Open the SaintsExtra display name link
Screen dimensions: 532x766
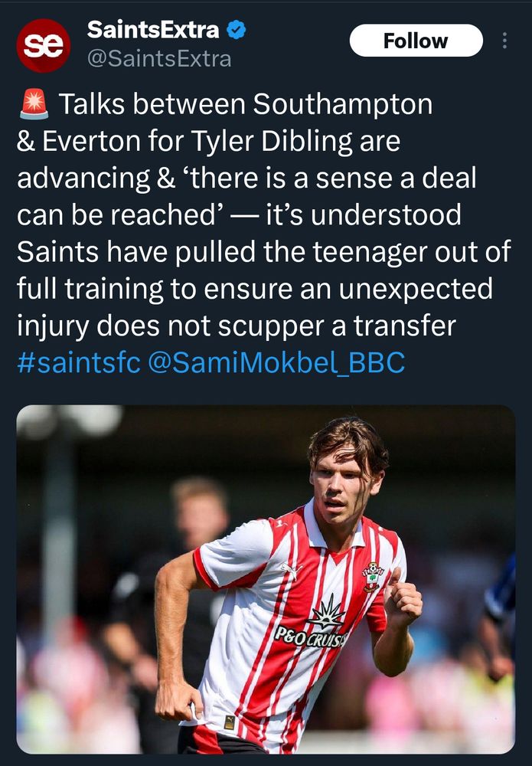coord(153,31)
